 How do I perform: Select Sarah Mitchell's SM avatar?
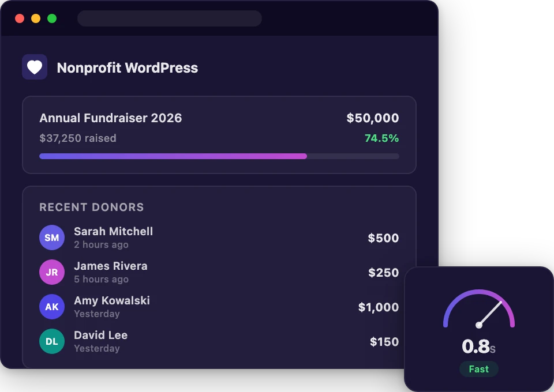(51, 238)
